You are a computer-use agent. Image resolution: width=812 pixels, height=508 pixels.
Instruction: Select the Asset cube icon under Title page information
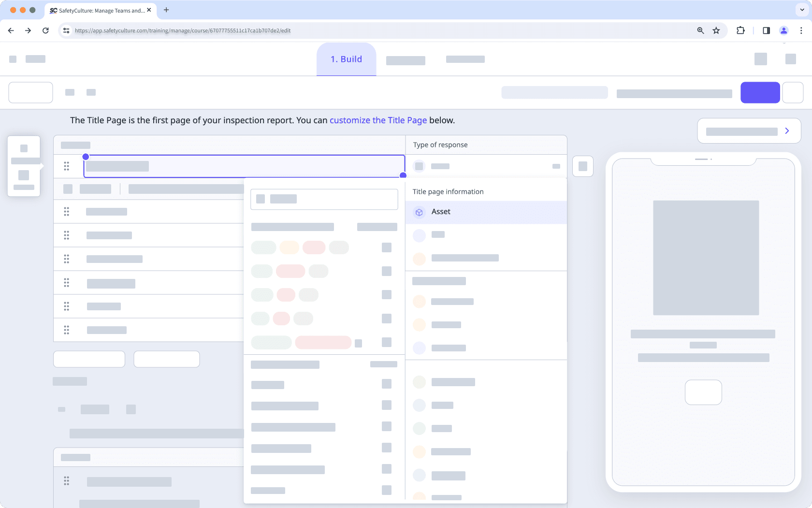click(419, 212)
